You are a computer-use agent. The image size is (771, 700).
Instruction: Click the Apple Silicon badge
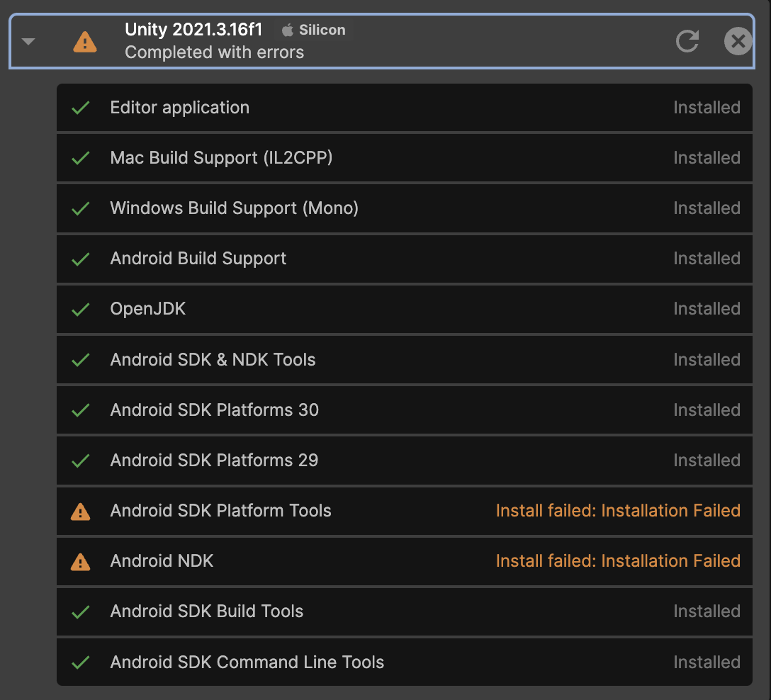[314, 30]
